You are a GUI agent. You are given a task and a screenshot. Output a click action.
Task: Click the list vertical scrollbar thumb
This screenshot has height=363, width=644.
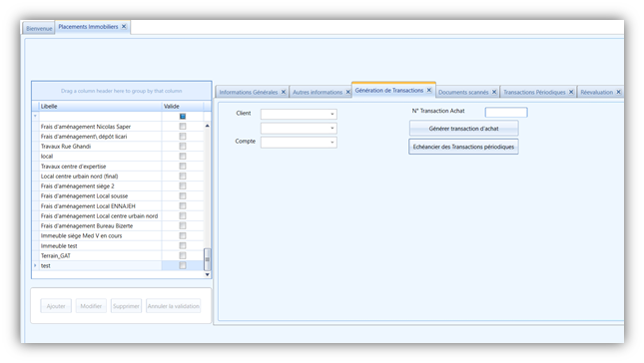click(x=207, y=259)
